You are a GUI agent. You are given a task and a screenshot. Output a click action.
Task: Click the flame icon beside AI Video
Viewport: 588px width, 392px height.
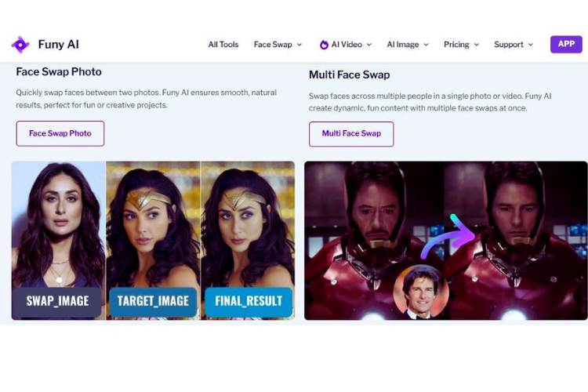click(324, 45)
